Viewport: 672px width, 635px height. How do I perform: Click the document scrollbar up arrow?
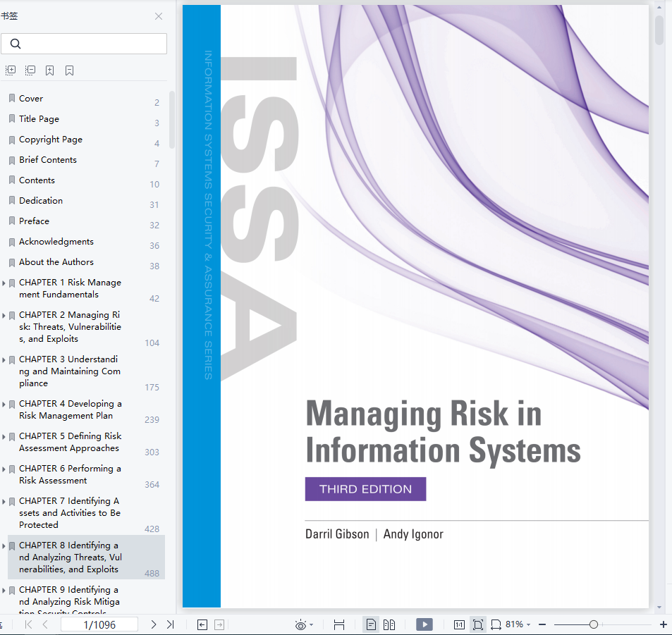pos(659,7)
